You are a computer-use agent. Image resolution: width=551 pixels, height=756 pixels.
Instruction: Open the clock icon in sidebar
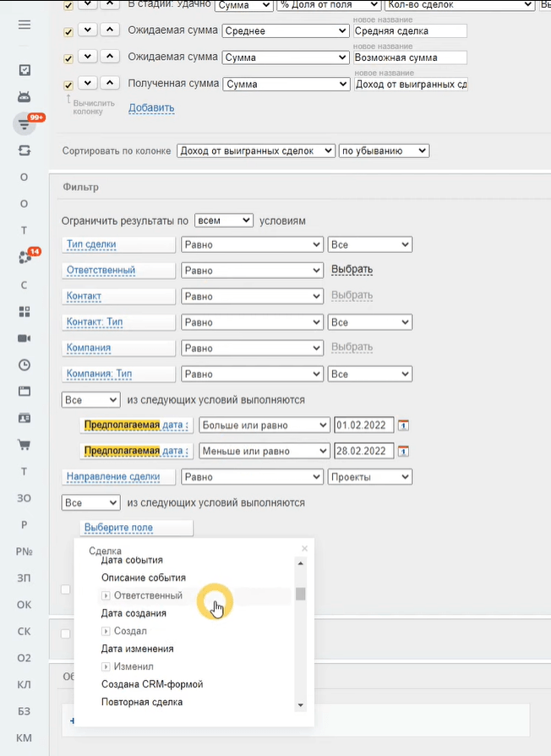point(24,365)
